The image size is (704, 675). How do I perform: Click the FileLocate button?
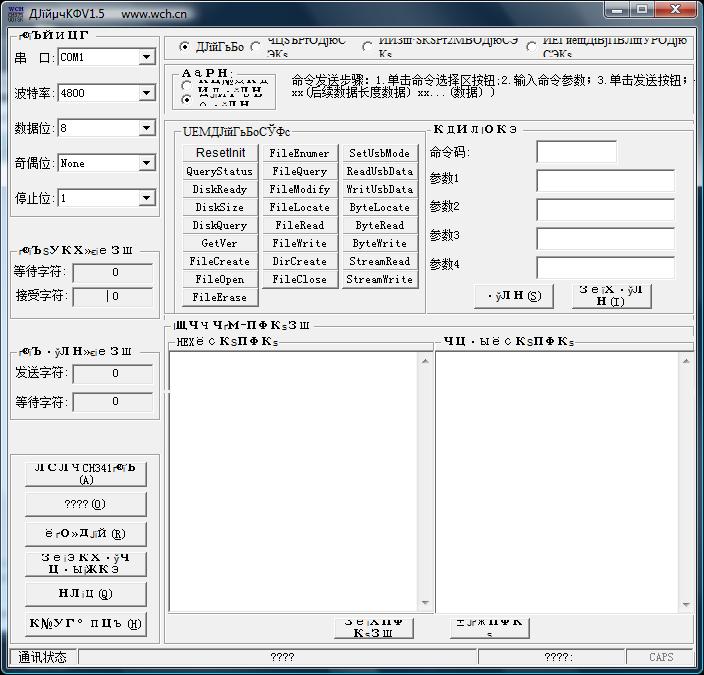click(x=300, y=207)
